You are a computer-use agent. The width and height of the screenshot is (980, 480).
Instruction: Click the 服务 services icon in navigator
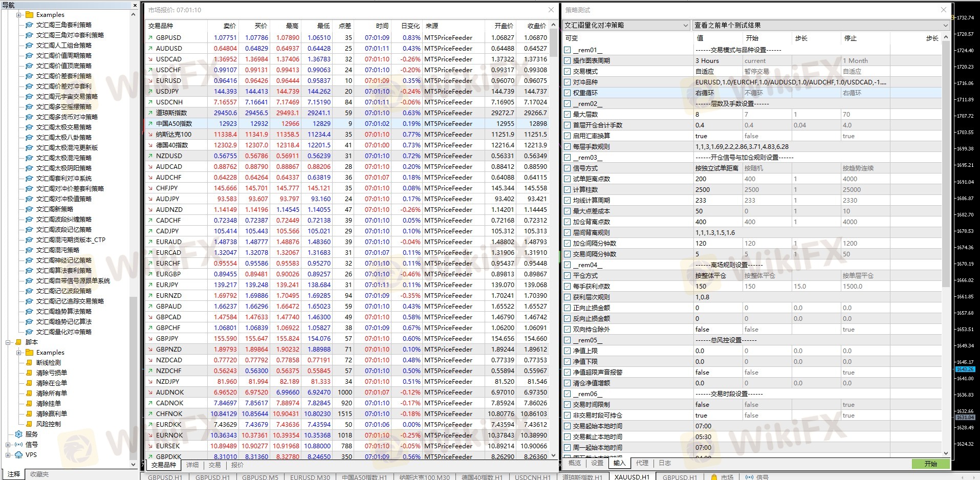click(x=19, y=434)
